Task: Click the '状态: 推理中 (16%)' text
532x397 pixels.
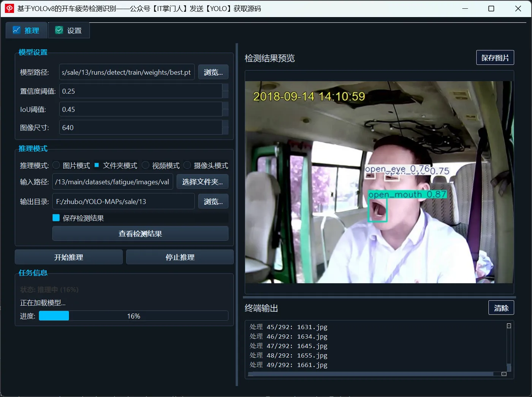Action: [49, 290]
